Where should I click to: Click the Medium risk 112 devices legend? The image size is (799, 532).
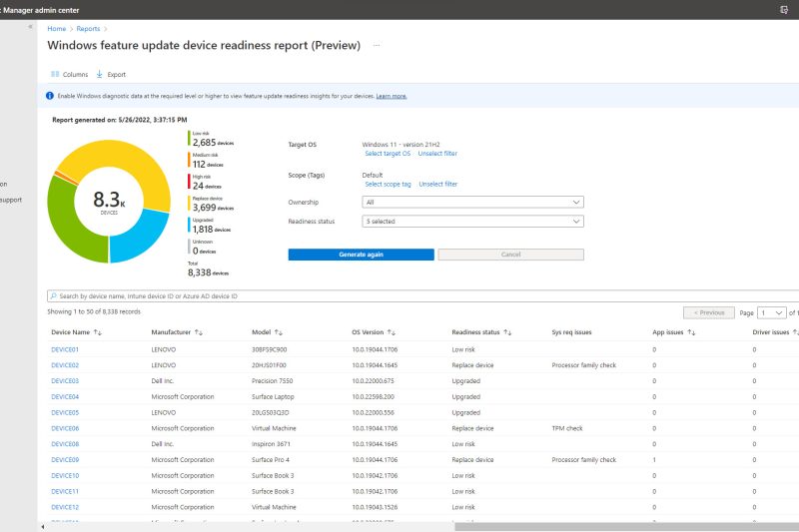(x=207, y=161)
